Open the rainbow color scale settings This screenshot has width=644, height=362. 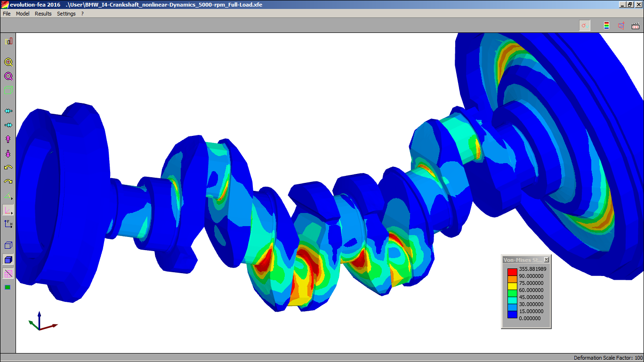point(607,25)
